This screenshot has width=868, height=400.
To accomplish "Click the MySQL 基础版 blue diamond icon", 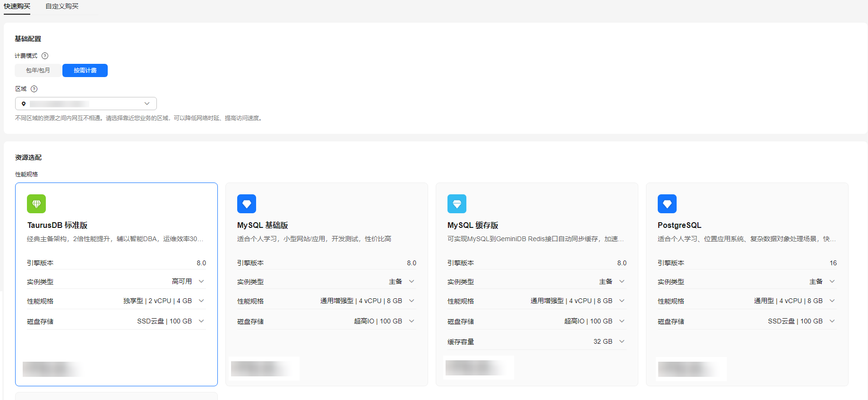I will pyautogui.click(x=247, y=204).
